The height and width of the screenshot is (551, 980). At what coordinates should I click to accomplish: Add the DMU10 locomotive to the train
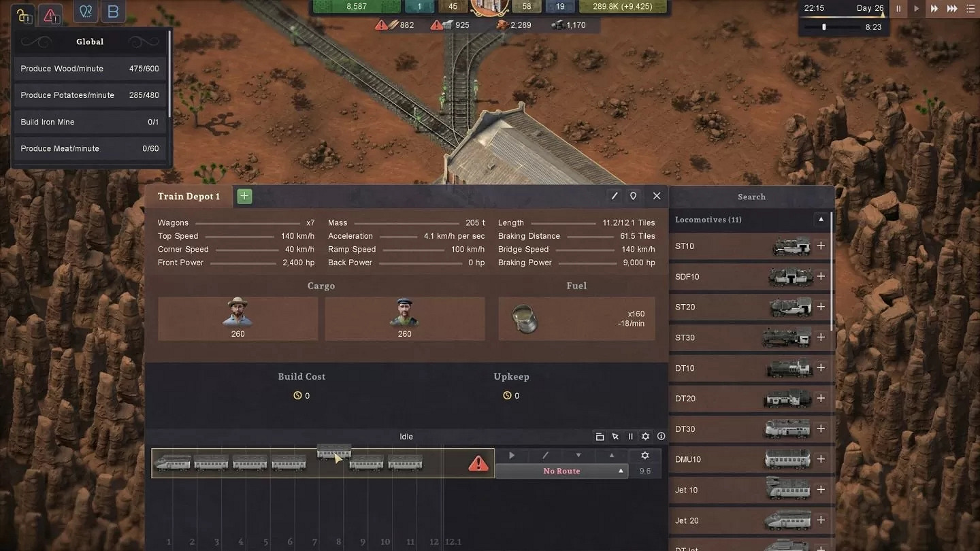click(821, 459)
